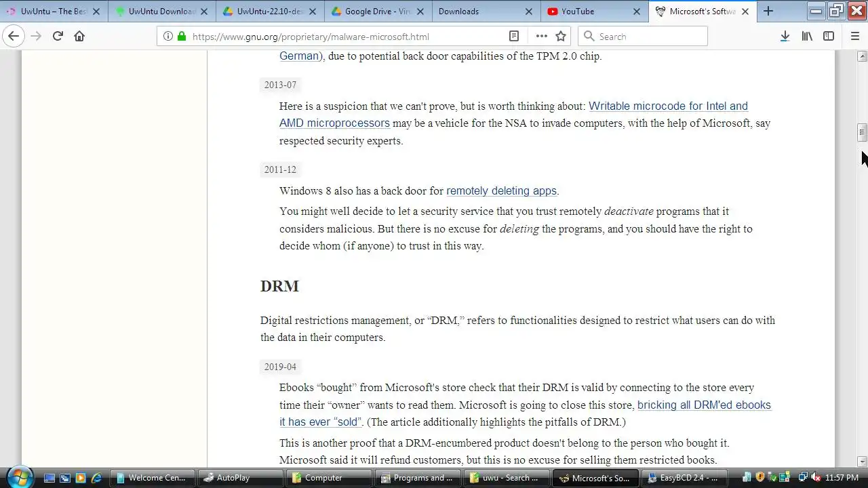
Task: Toggle reader view in address bar
Action: click(514, 37)
